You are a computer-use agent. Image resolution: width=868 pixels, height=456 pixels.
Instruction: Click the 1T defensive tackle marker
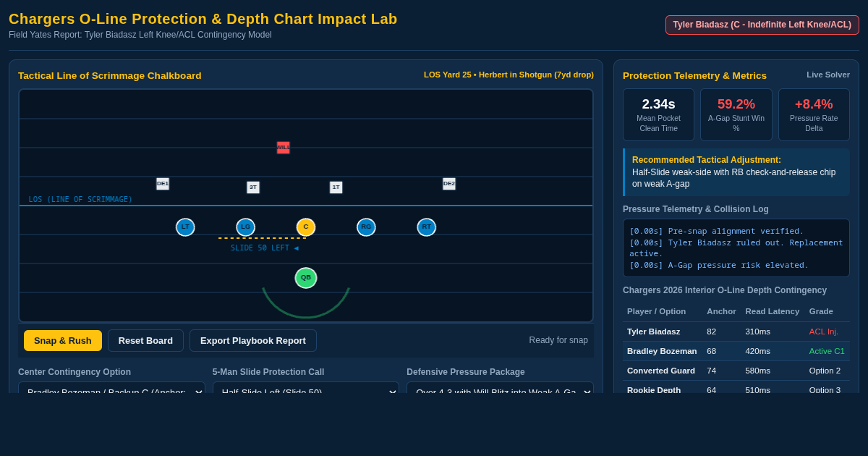[x=336, y=187]
